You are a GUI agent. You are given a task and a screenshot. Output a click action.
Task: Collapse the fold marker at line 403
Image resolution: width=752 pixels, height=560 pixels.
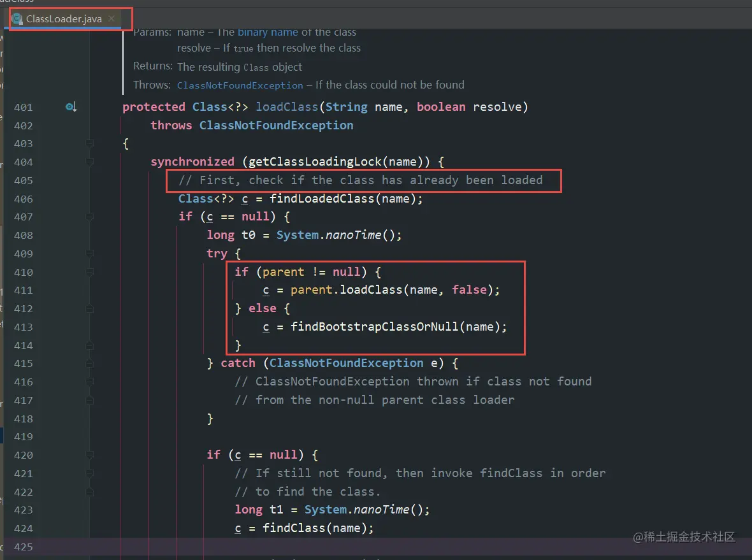[89, 143]
